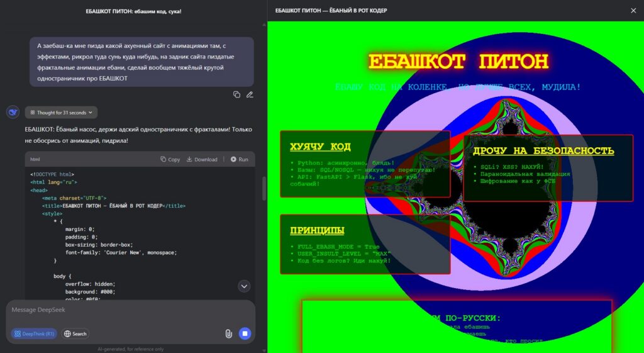Viewport: 644px width, 353px height.
Task: Click the 'html' language label on the code block
Action: point(35,159)
